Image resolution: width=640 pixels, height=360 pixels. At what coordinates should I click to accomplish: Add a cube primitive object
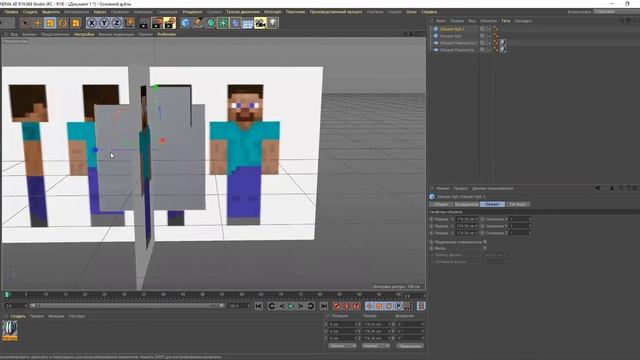coord(186,23)
